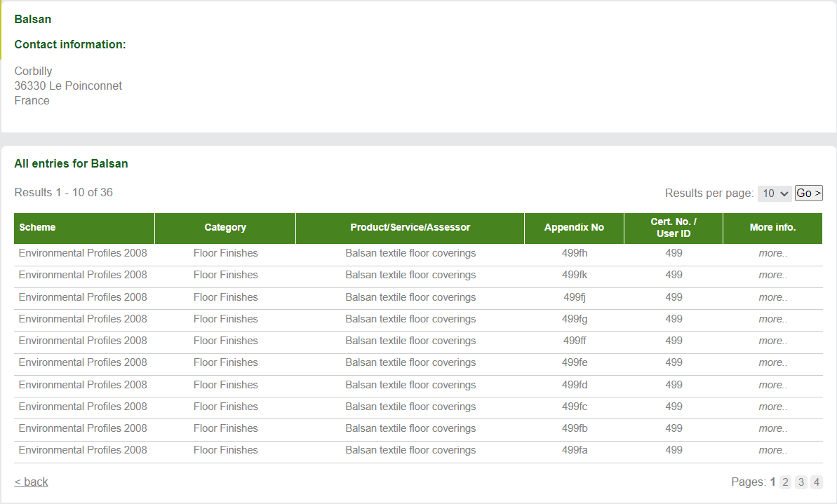Select appendix number 499fk cell
This screenshot has width=837, height=504.
[x=575, y=275]
